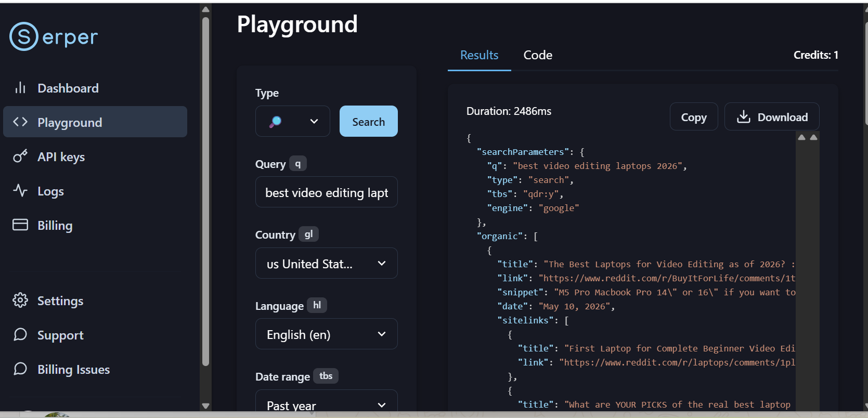Click the 'tbs' badge beside Date range
868x418 pixels.
click(326, 376)
